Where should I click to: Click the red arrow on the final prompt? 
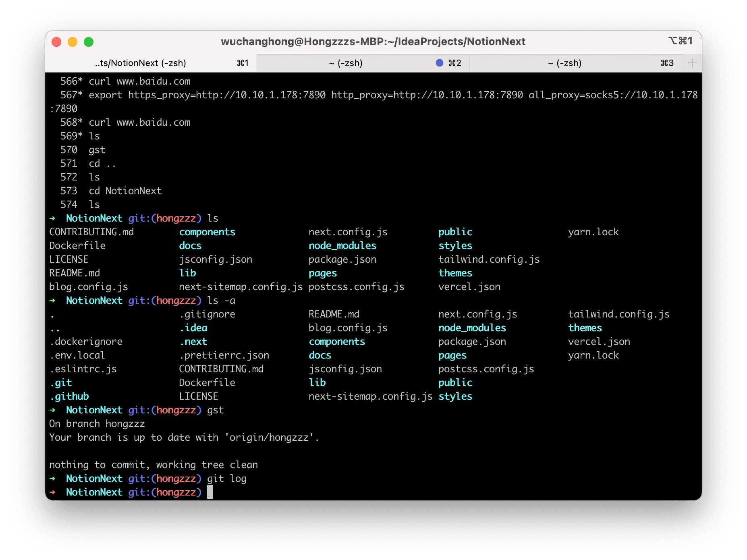[52, 492]
